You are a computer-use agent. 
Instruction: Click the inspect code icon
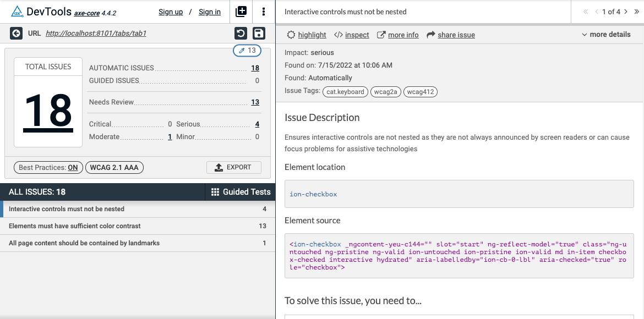338,35
